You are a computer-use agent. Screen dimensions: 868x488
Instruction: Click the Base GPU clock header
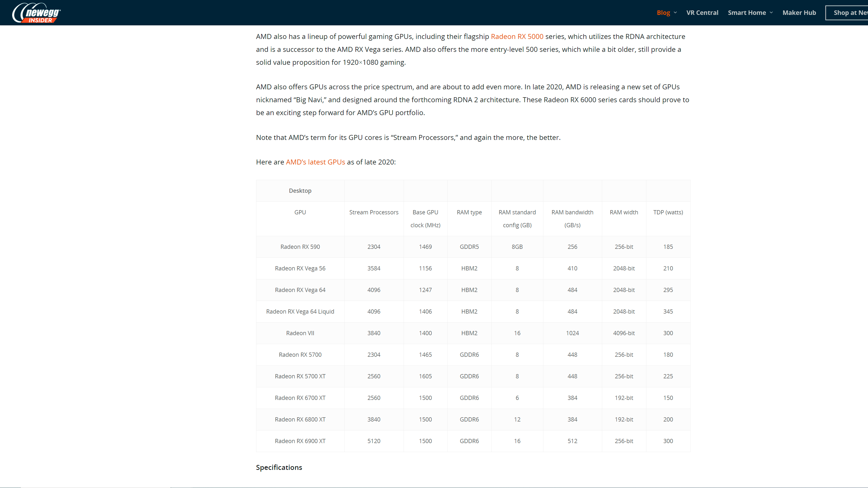tap(425, 219)
